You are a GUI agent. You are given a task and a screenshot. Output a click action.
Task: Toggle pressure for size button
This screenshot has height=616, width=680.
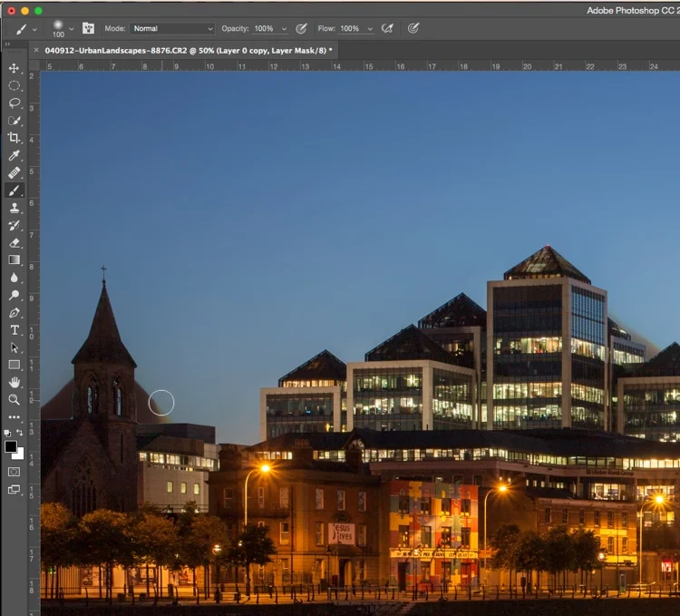click(413, 28)
